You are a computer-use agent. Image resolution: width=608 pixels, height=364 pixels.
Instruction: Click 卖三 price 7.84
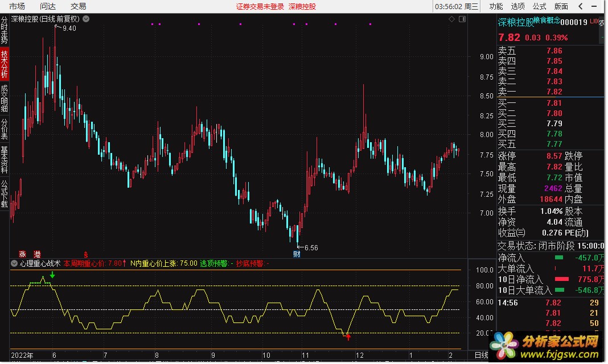click(x=554, y=71)
